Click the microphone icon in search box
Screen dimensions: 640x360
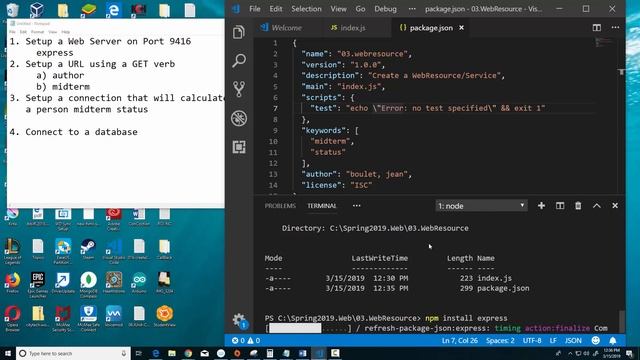[123, 353]
